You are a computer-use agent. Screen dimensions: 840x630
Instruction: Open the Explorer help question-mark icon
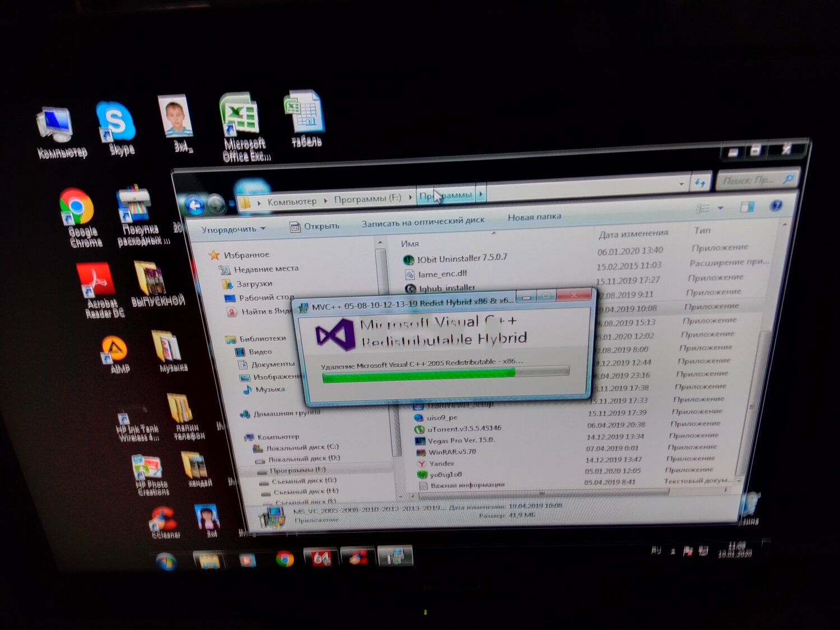(776, 206)
